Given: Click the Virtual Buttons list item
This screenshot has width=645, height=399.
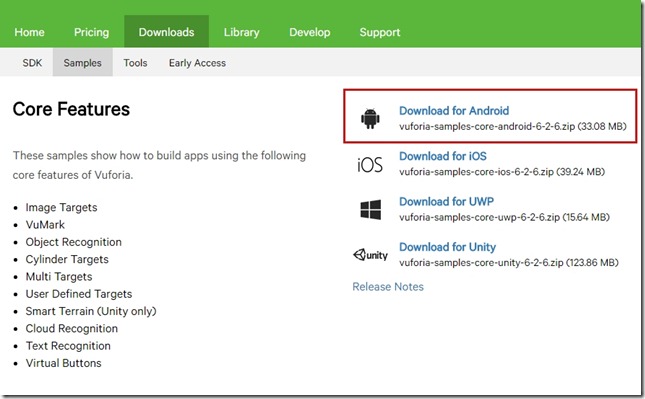Looking at the screenshot, I should pyautogui.click(x=63, y=363).
